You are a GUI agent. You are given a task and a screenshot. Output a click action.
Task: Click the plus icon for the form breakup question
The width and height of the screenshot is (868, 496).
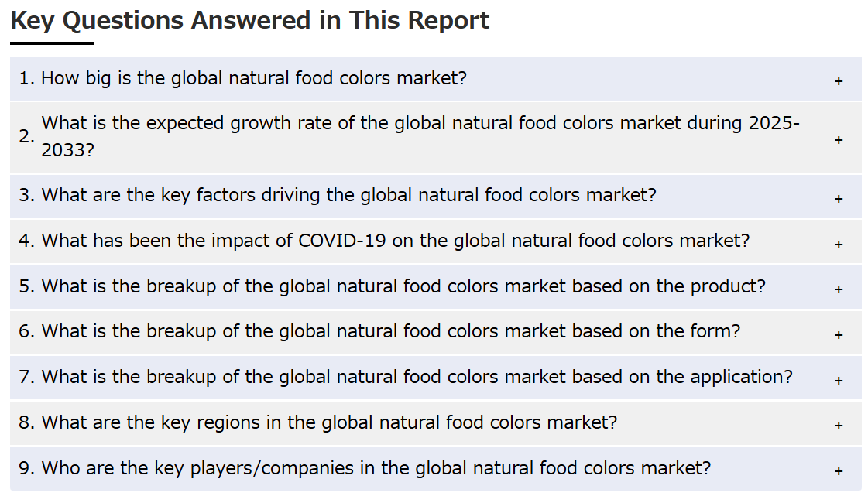point(838,334)
